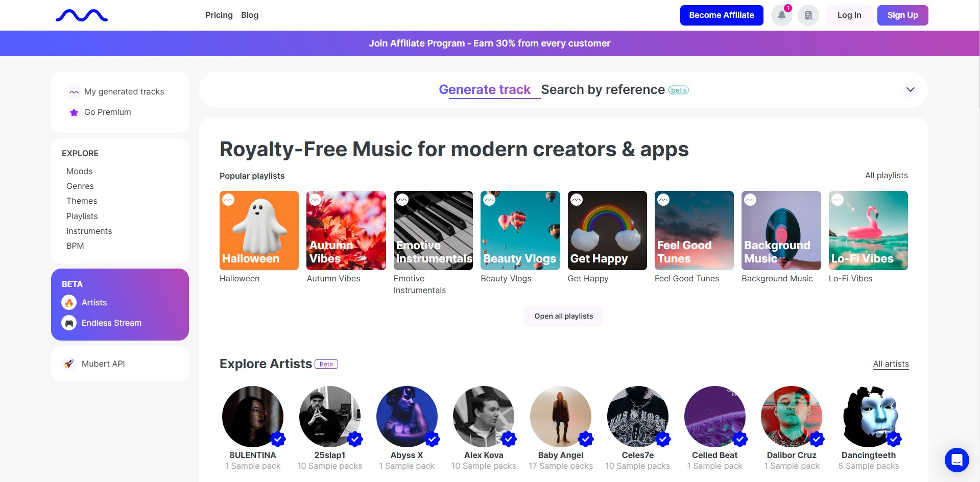Open Pricing from the top menu

[x=219, y=15]
